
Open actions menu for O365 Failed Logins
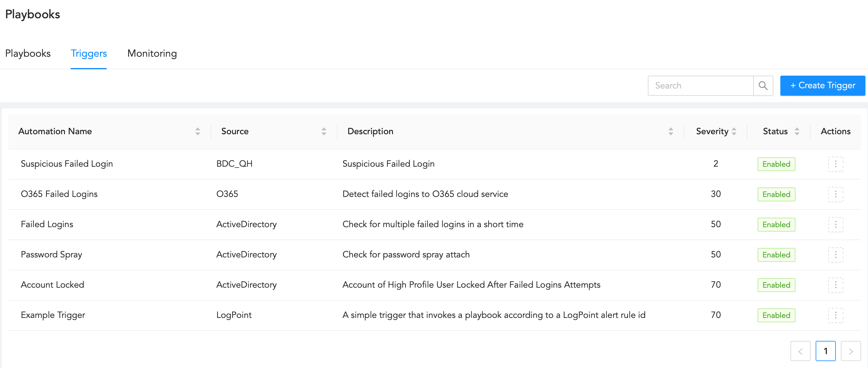coord(835,194)
